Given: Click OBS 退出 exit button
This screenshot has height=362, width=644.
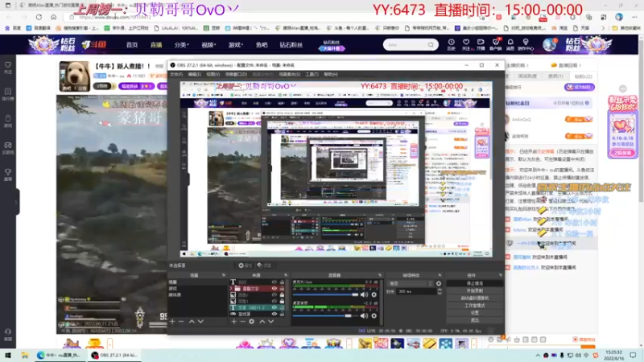Looking at the screenshot, I should (474, 320).
